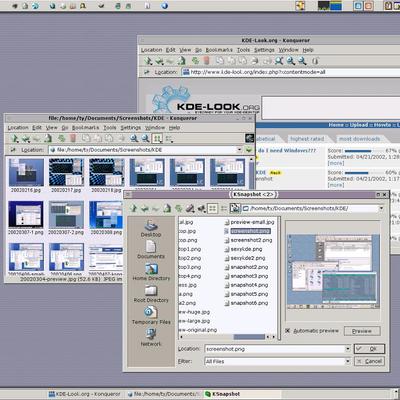Open thumbnail 20020216.jpg
Image resolution: width=400 pixels, height=400 pixels.
(x=26, y=176)
